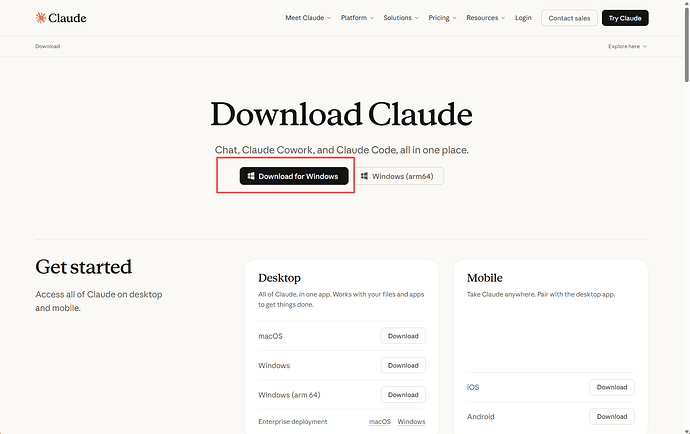This screenshot has width=690, height=434.
Task: Select the Windows (arm64) download button
Action: (399, 176)
